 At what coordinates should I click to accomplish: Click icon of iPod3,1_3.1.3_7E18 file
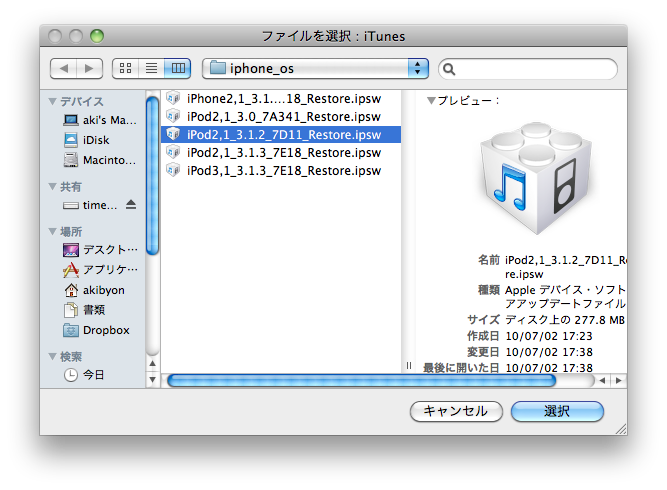tap(173, 170)
